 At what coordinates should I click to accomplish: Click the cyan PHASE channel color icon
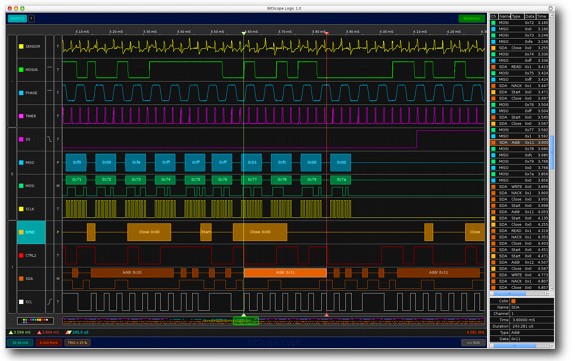pos(21,93)
